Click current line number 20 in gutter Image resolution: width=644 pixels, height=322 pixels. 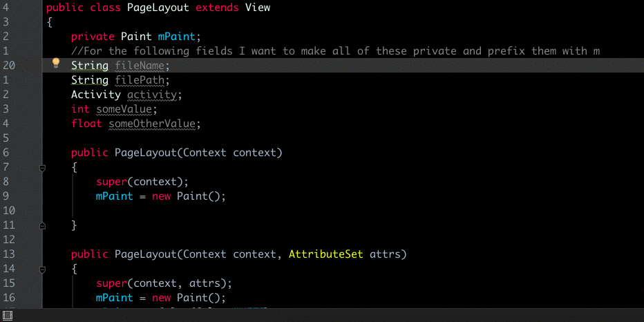[x=8, y=66]
